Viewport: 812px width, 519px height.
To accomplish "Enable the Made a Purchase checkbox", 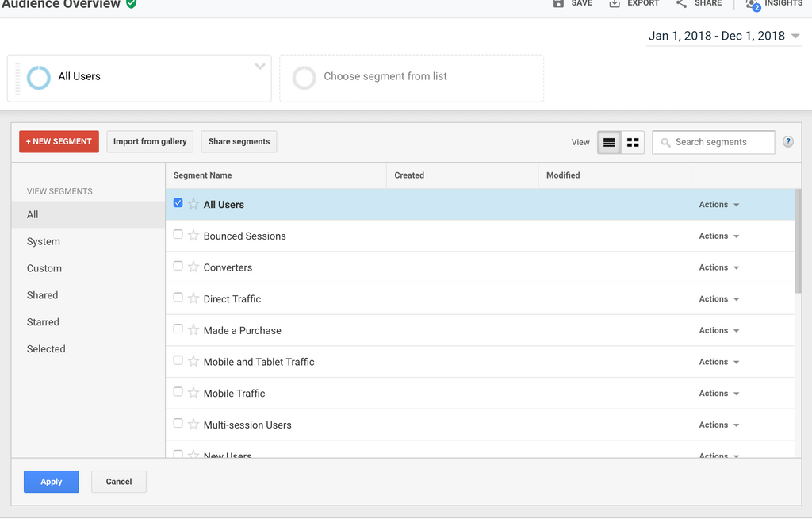I will [x=178, y=329].
